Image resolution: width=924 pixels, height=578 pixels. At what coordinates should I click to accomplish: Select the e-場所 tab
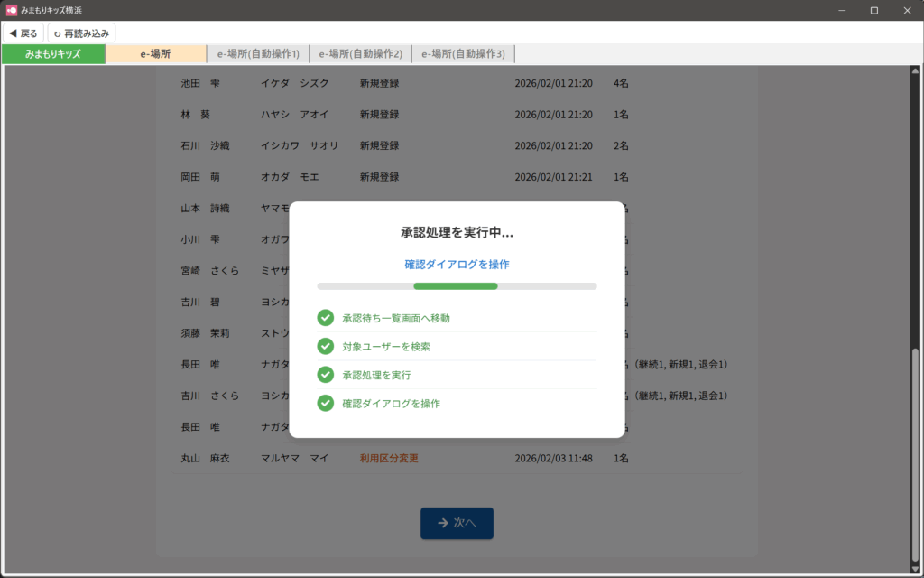(155, 54)
